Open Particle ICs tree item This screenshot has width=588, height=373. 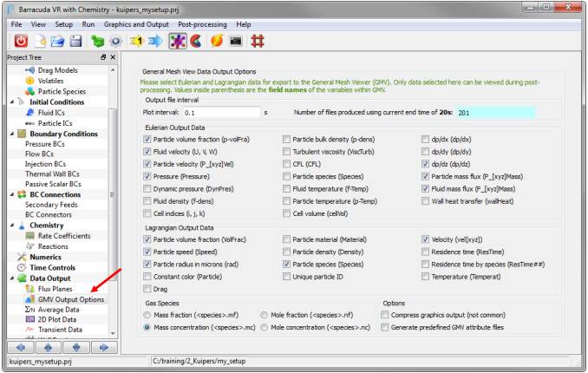(x=56, y=123)
